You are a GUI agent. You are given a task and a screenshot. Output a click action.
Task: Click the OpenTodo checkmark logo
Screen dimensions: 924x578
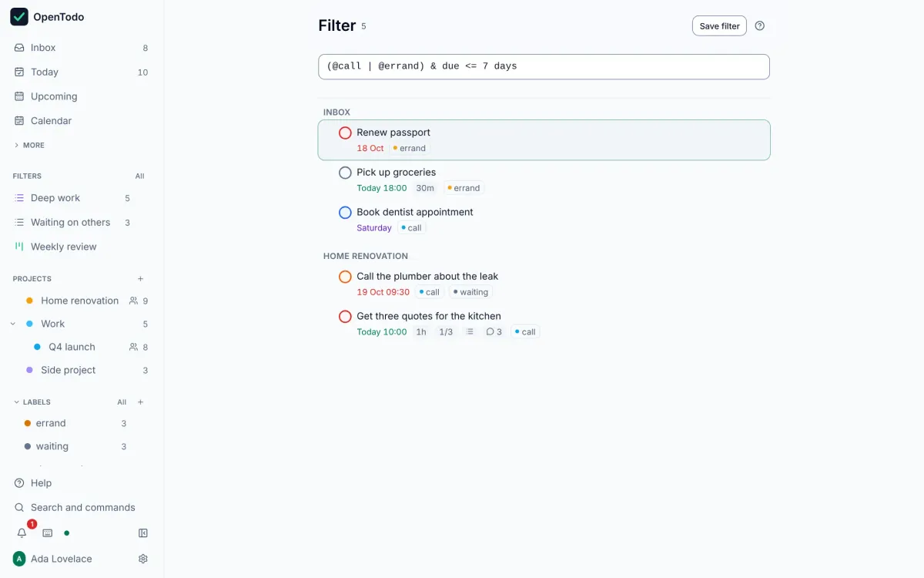pyautogui.click(x=19, y=16)
